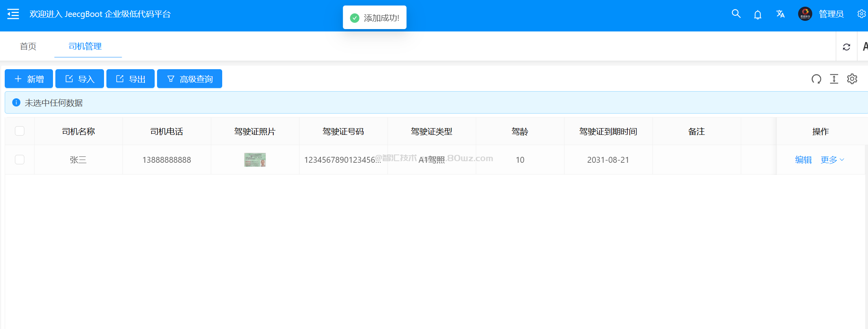This screenshot has width=868, height=329.
Task: Collapse the sidebar menu with the hamburger icon
Action: point(13,14)
